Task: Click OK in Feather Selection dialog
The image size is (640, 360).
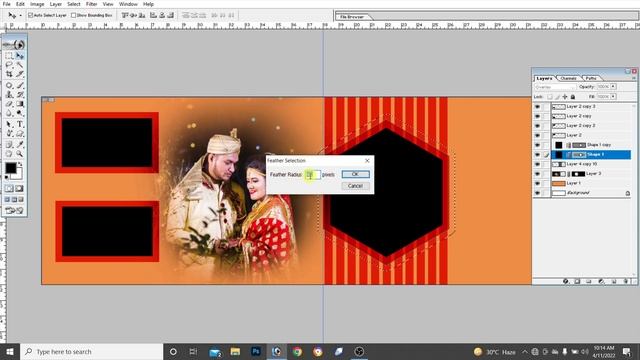Action: 355,174
